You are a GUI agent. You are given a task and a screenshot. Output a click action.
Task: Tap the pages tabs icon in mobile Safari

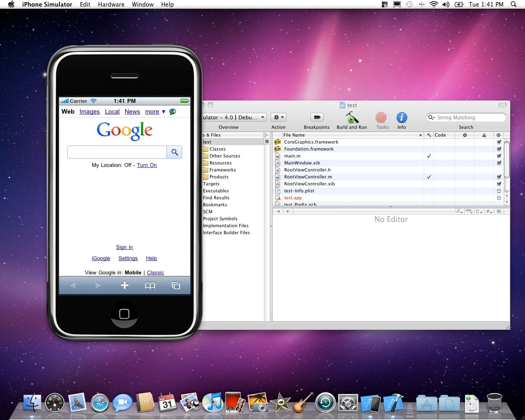(176, 285)
